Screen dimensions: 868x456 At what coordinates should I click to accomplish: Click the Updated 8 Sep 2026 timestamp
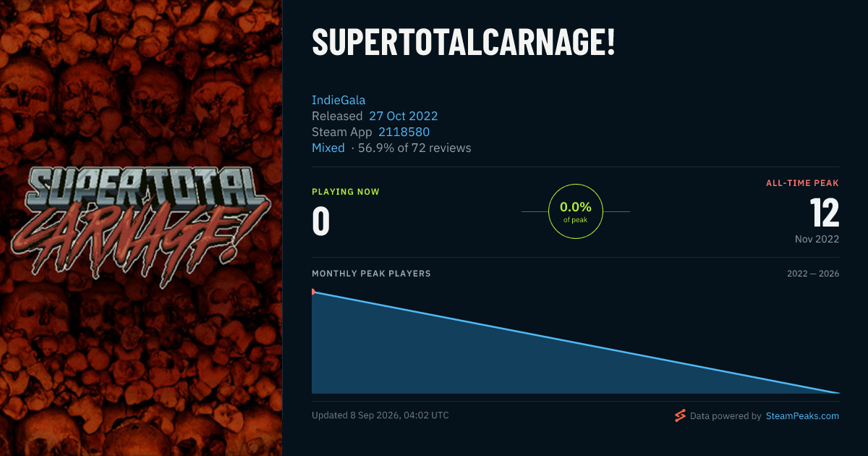point(380,415)
